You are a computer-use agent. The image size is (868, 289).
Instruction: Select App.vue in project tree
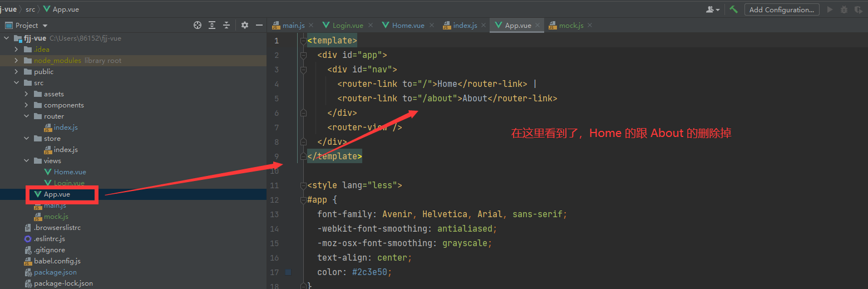tap(57, 194)
